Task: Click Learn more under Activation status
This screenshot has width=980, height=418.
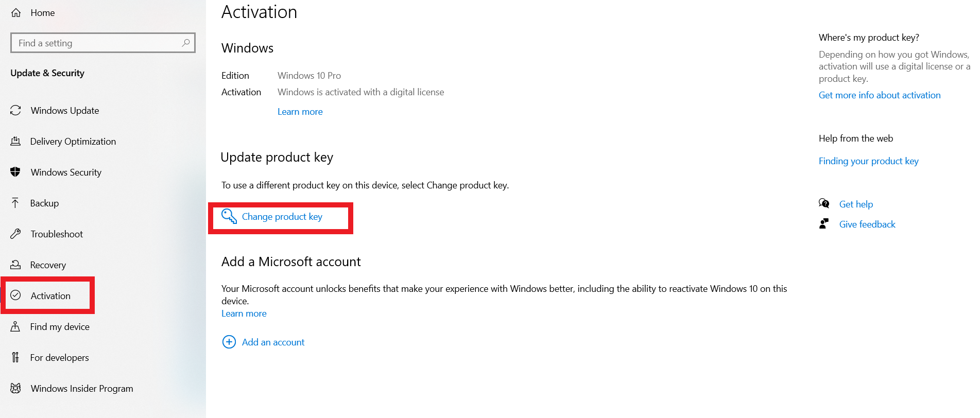Action: click(x=300, y=112)
